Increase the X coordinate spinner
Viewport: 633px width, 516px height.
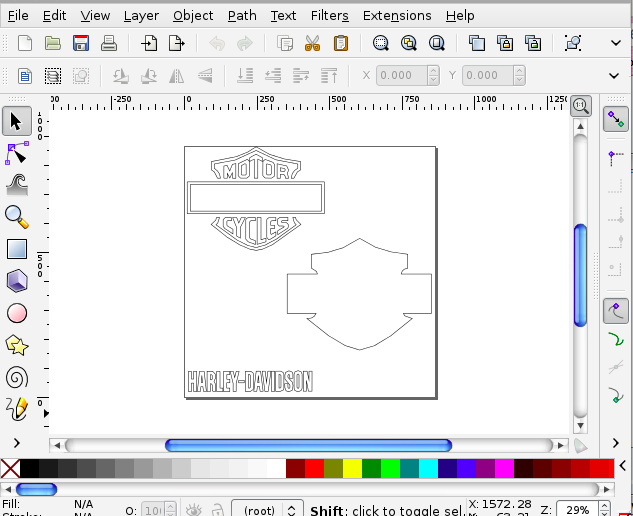(434, 71)
